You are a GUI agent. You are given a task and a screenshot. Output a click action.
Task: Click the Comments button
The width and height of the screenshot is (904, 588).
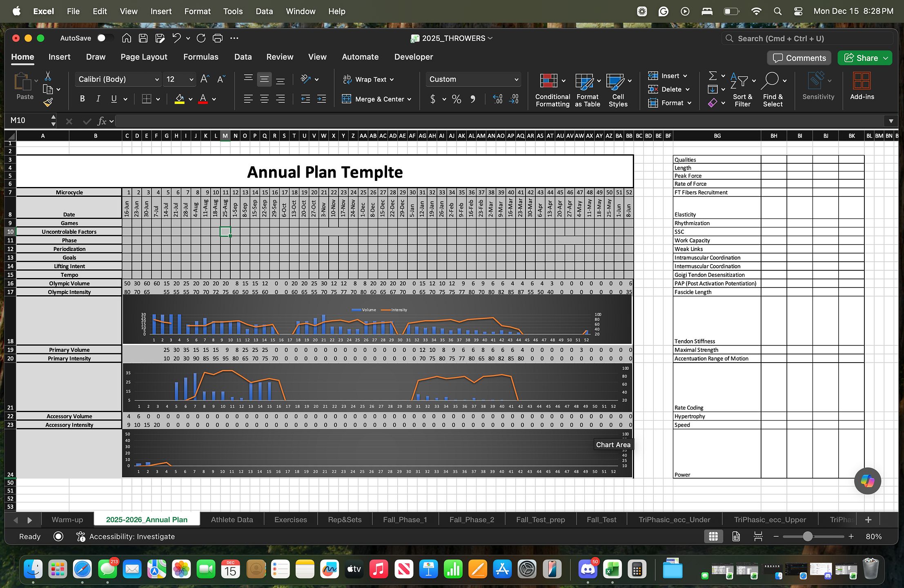799,58
